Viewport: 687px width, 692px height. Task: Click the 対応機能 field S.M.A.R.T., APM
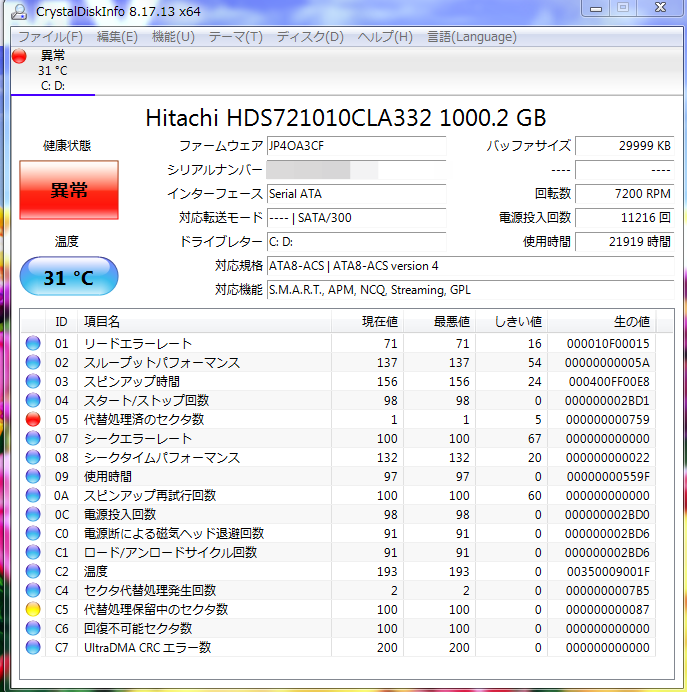(471, 290)
